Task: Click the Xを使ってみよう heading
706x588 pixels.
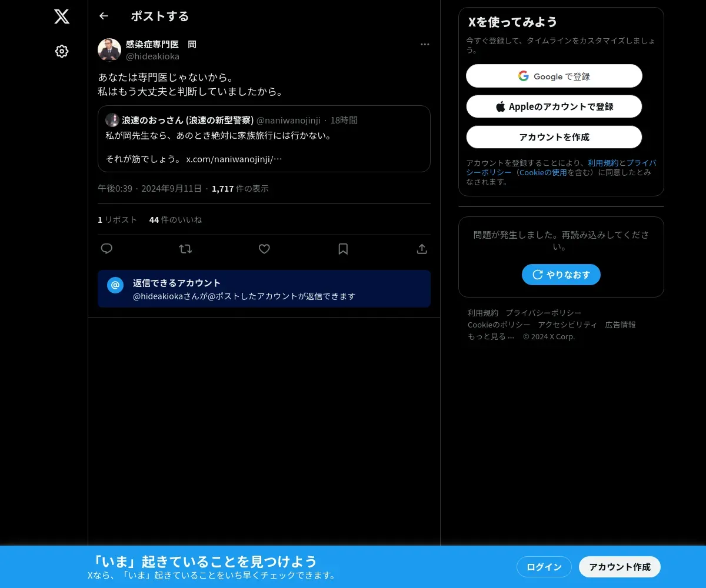Action: 512,22
